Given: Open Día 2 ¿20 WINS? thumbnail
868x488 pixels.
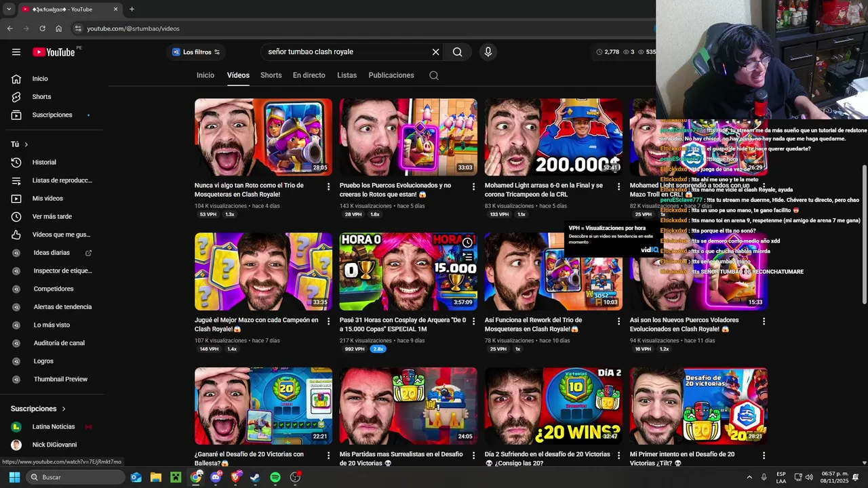Looking at the screenshot, I should click(x=553, y=406).
